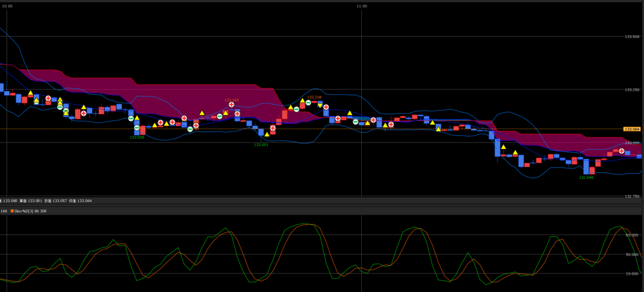Click the 安値:133.057 value in info bar
The width and height of the screenshot is (644, 292).
point(55,201)
